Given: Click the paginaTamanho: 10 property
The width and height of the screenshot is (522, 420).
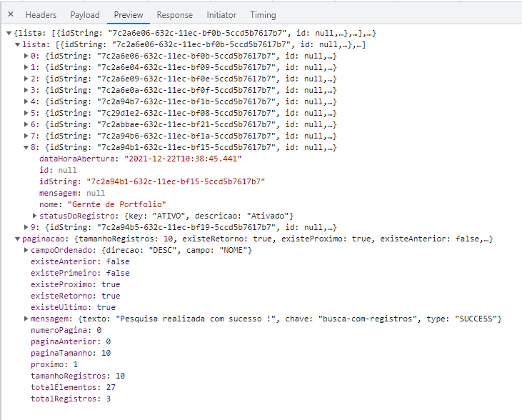Looking at the screenshot, I should pos(71,353).
